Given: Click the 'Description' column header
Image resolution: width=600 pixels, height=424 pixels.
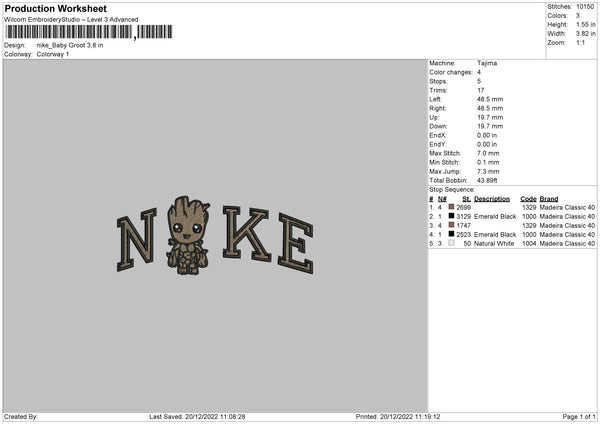Looking at the screenshot, I should click(x=492, y=199).
